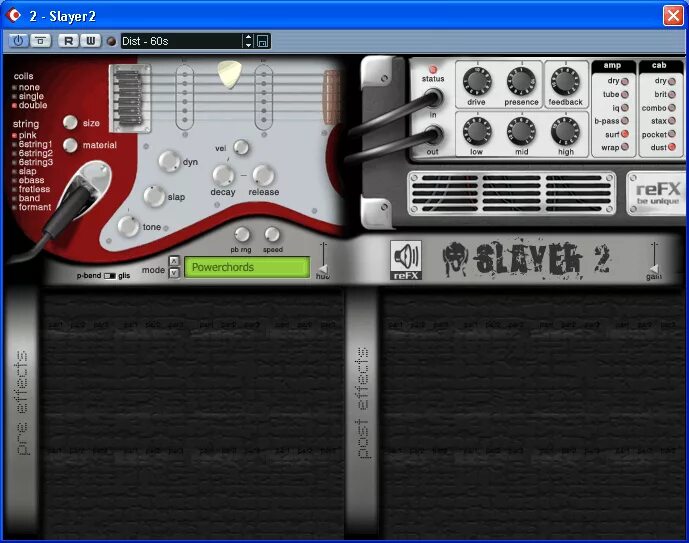Click the low EQ knob
689x543 pixels.
coord(476,131)
